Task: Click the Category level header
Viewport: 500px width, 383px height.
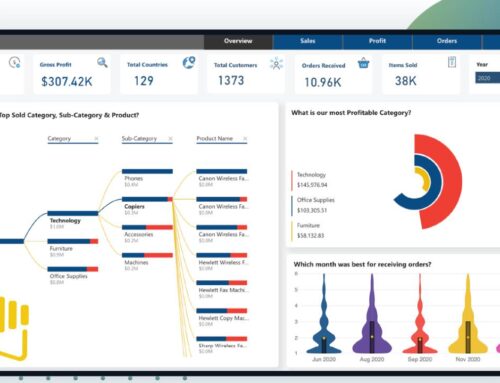Action: [x=59, y=139]
